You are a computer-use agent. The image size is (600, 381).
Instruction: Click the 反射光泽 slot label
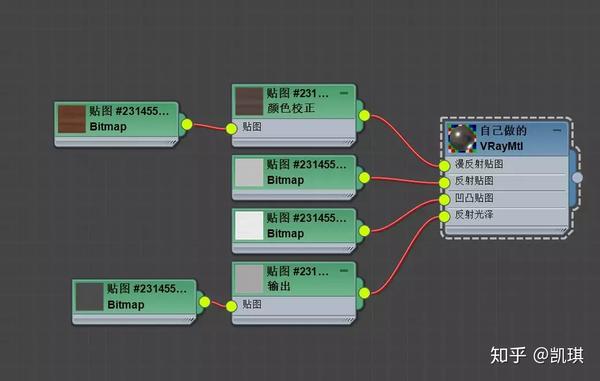pos(474,215)
